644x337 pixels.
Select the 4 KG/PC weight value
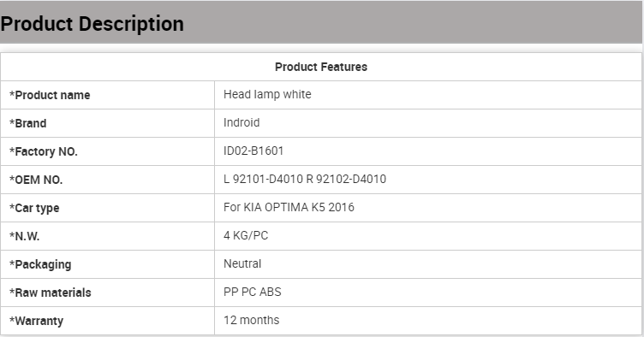point(246,236)
